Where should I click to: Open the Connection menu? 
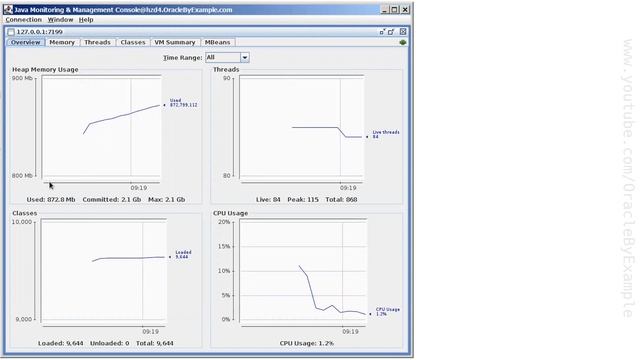(23, 20)
